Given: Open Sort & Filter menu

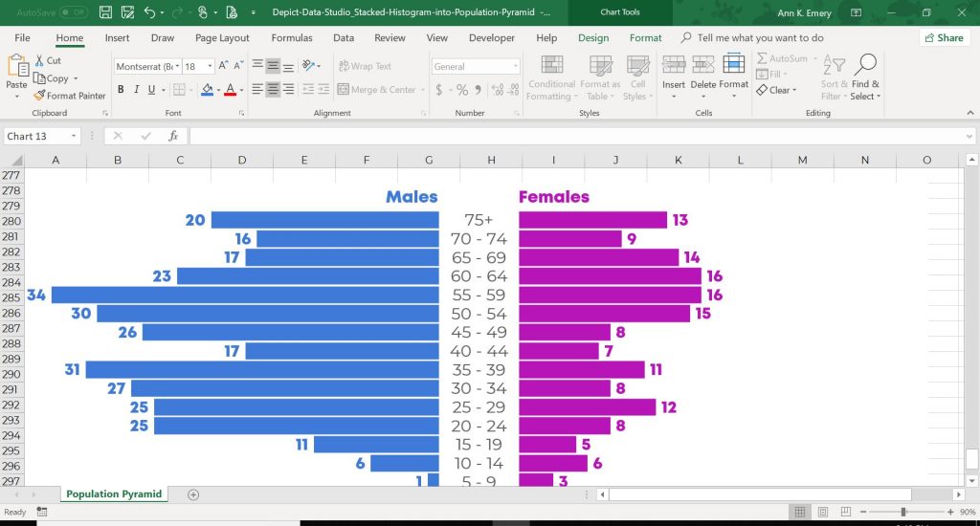Looking at the screenshot, I should pyautogui.click(x=834, y=77).
